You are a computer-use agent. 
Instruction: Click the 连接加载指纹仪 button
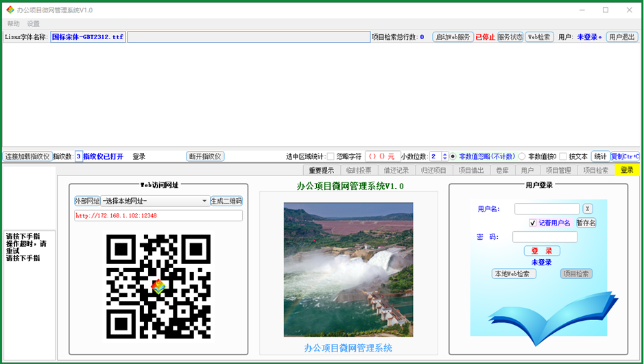point(27,156)
